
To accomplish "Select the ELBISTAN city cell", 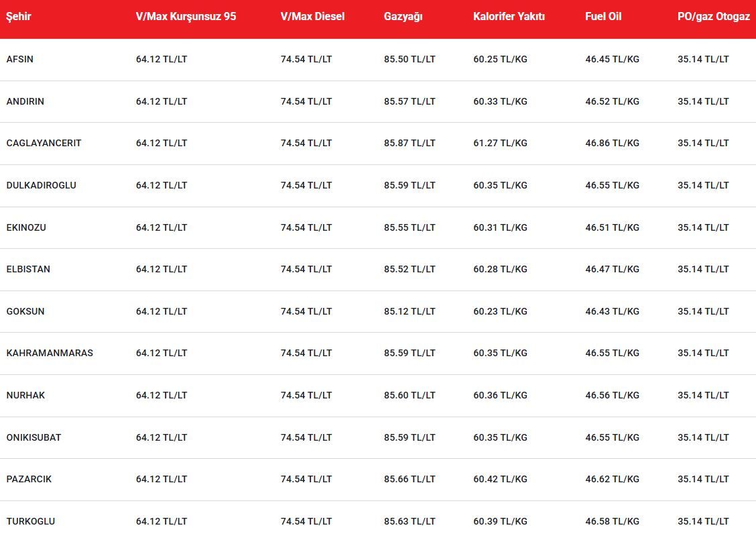I will (28, 269).
